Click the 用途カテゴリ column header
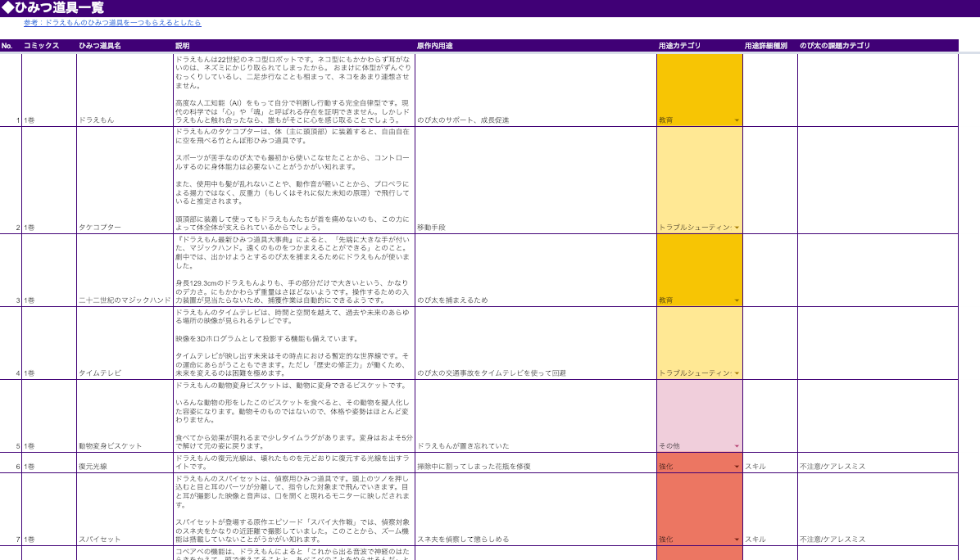This screenshot has height=560, width=980. pyautogui.click(x=679, y=46)
